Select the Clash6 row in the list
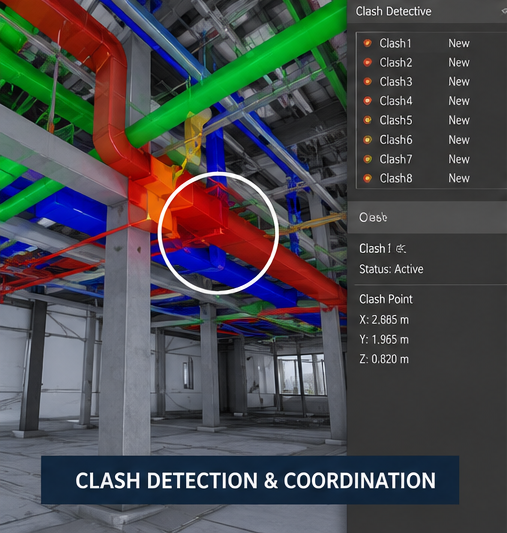This screenshot has width=507, height=533. (432, 139)
